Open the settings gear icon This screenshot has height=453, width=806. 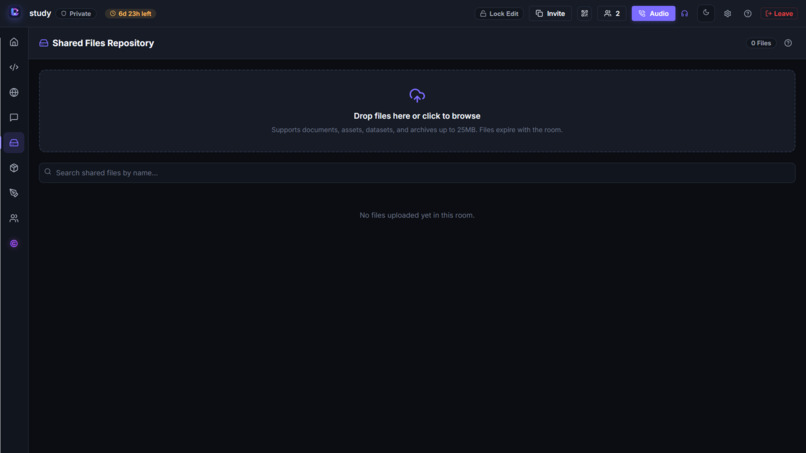(x=727, y=14)
